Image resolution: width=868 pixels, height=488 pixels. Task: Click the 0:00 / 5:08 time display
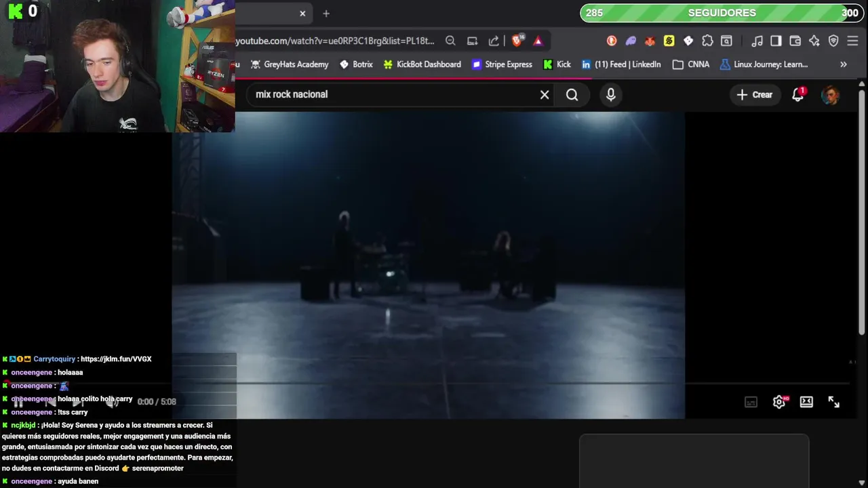(x=157, y=402)
